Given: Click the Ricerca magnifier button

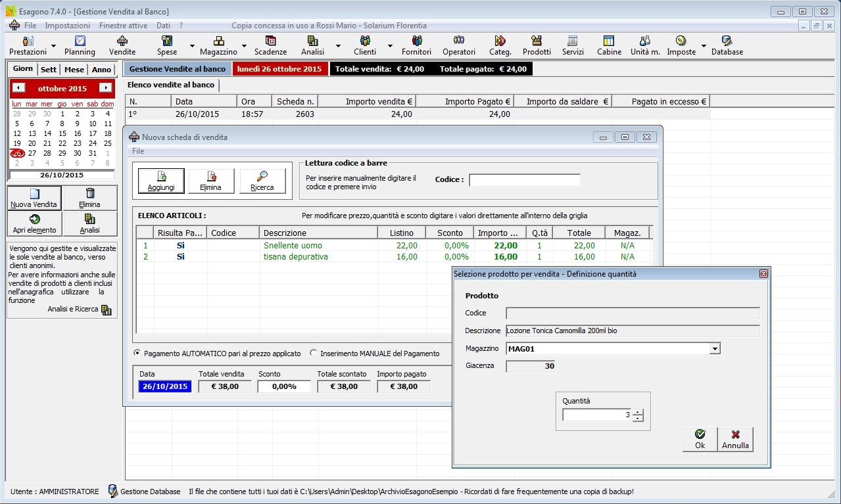Looking at the screenshot, I should pos(262,181).
